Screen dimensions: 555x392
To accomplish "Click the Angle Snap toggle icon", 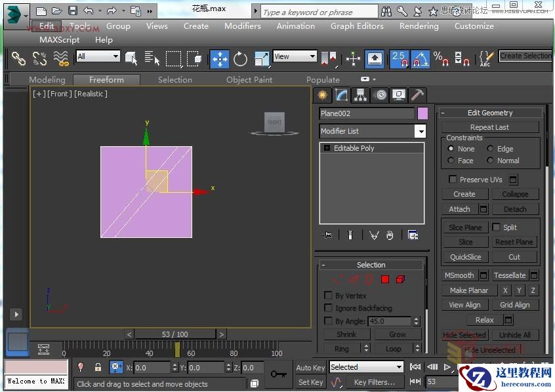I will [x=421, y=59].
